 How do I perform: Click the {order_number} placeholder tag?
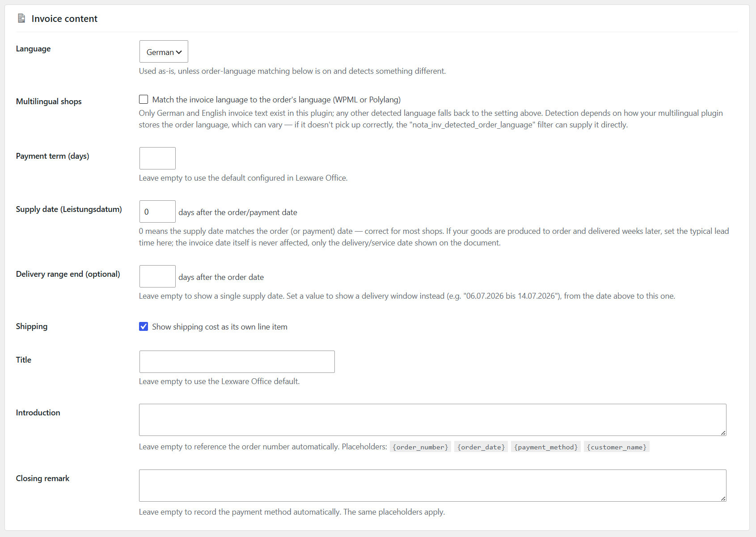click(420, 447)
